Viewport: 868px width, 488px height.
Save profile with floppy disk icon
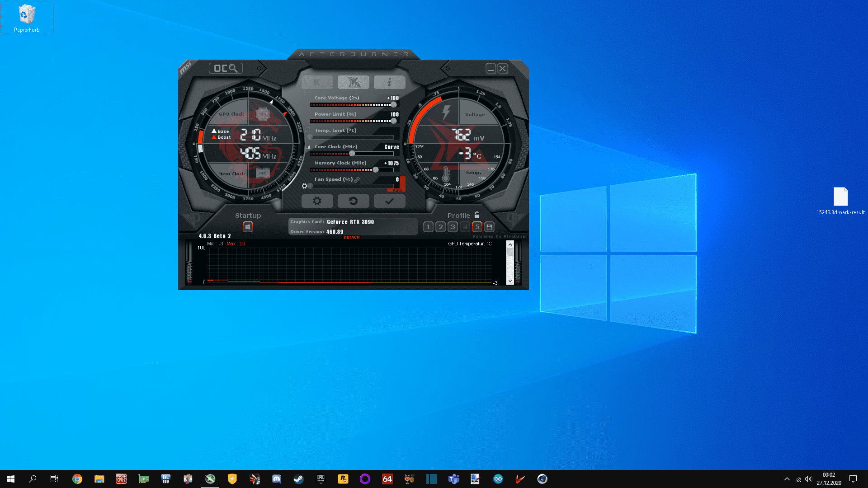[x=489, y=227]
